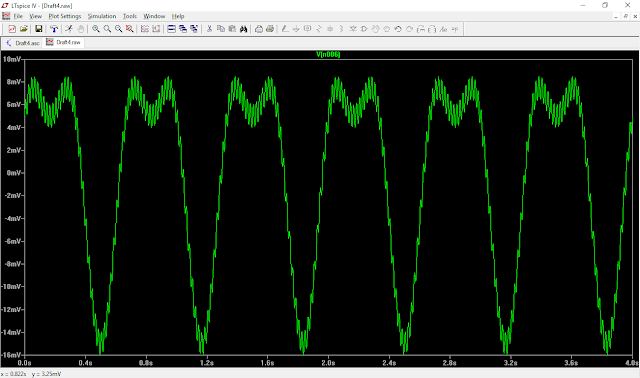Click the Find binoculars icon
Viewport: 640px width, 378px height.
click(244, 29)
